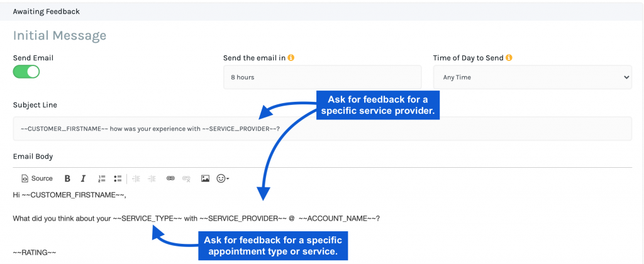Insert a bulleted list in the email body
The height and width of the screenshot is (264, 644).
[118, 179]
